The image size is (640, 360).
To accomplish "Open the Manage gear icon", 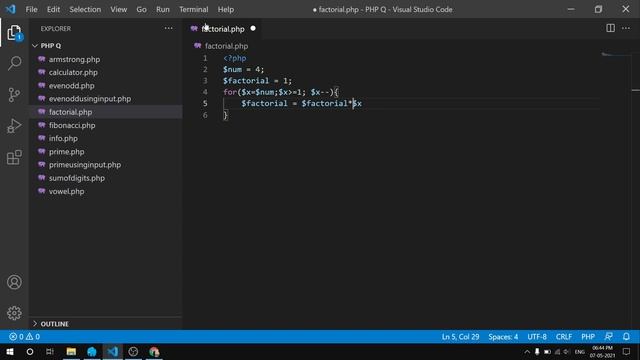I will (x=14, y=313).
